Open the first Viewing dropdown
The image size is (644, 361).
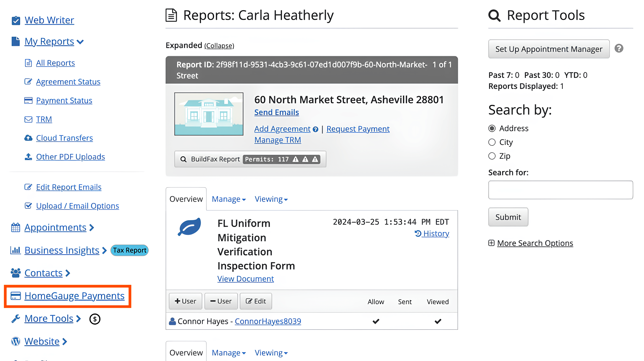coord(271,199)
